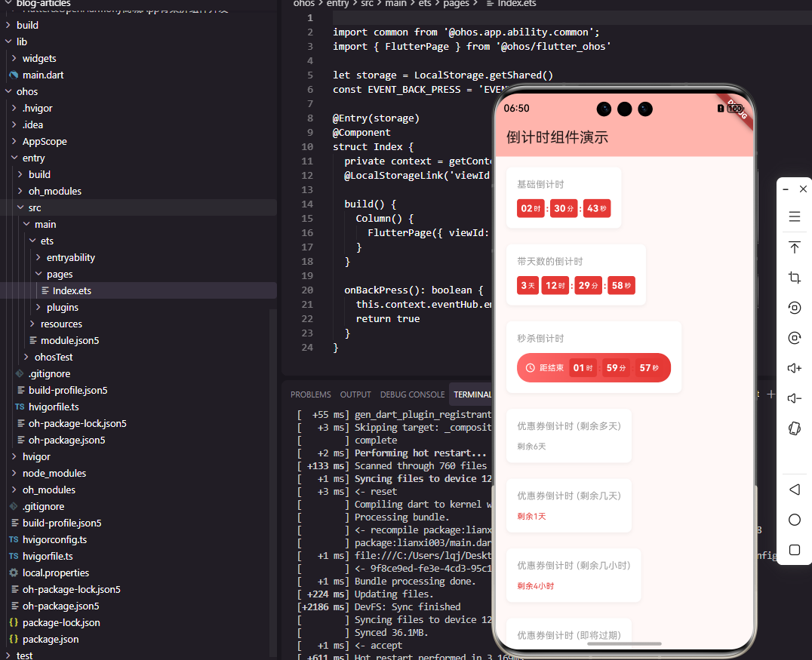The image size is (812, 660).
Task: Open hvigorfile.ts under the entry folder
Action: (54, 407)
